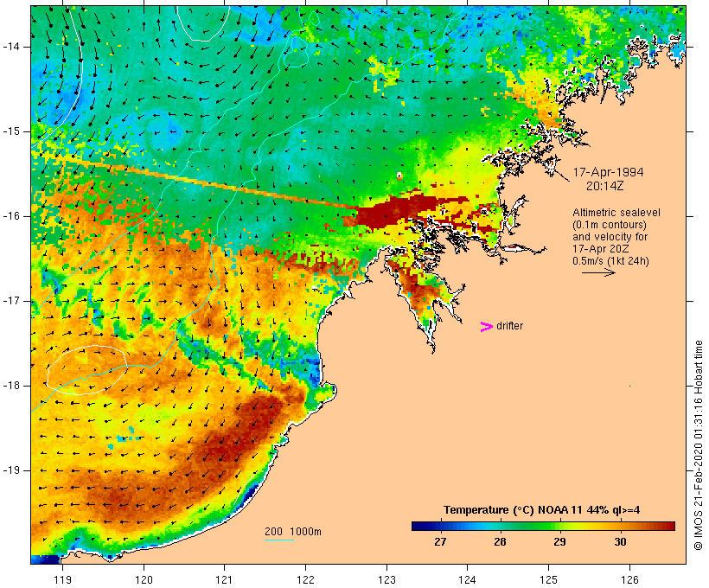Click the -14 latitude axis label

11,47
